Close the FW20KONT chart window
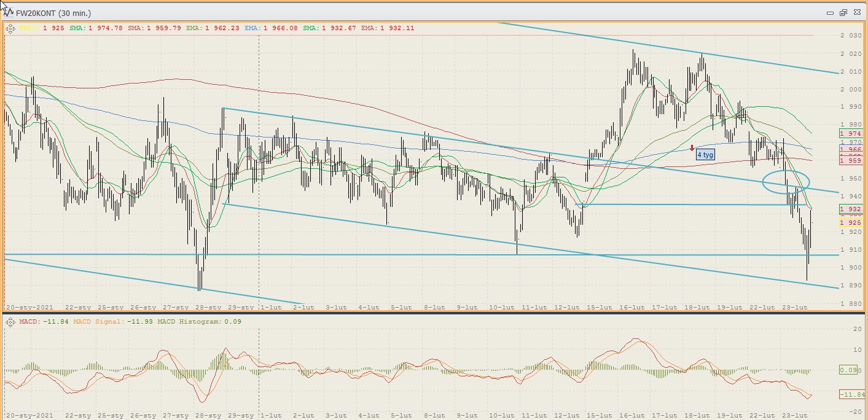Screen dimensions: 868x420 856,12
